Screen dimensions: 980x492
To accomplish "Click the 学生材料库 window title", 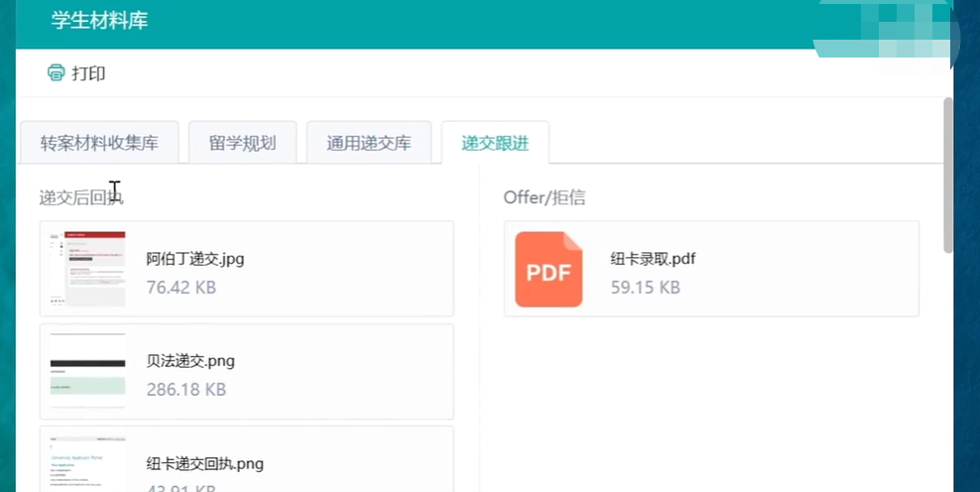I will pos(99,21).
